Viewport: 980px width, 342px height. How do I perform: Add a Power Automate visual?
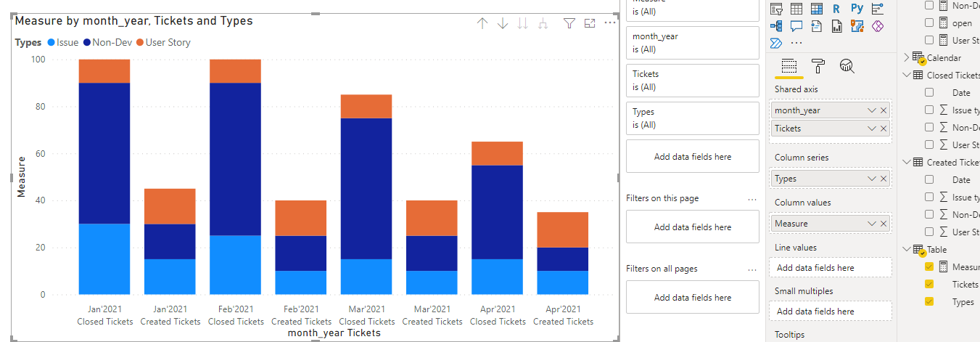click(x=776, y=44)
